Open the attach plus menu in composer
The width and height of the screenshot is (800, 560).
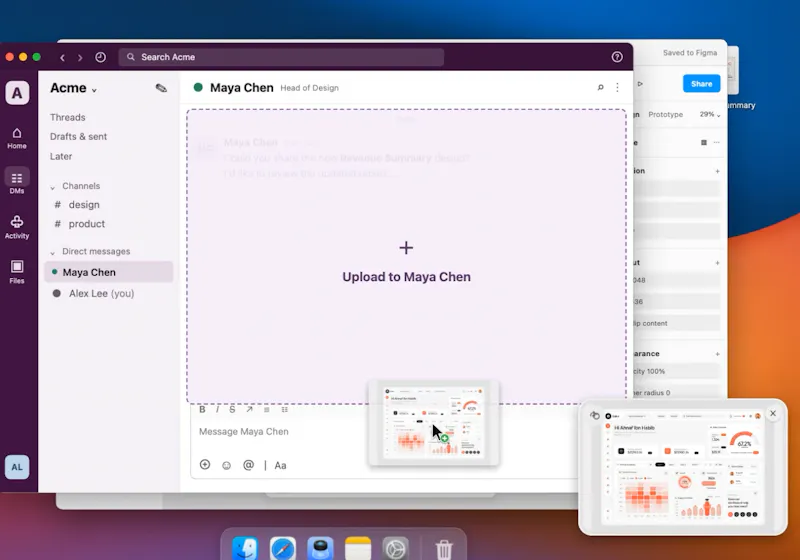pos(205,465)
